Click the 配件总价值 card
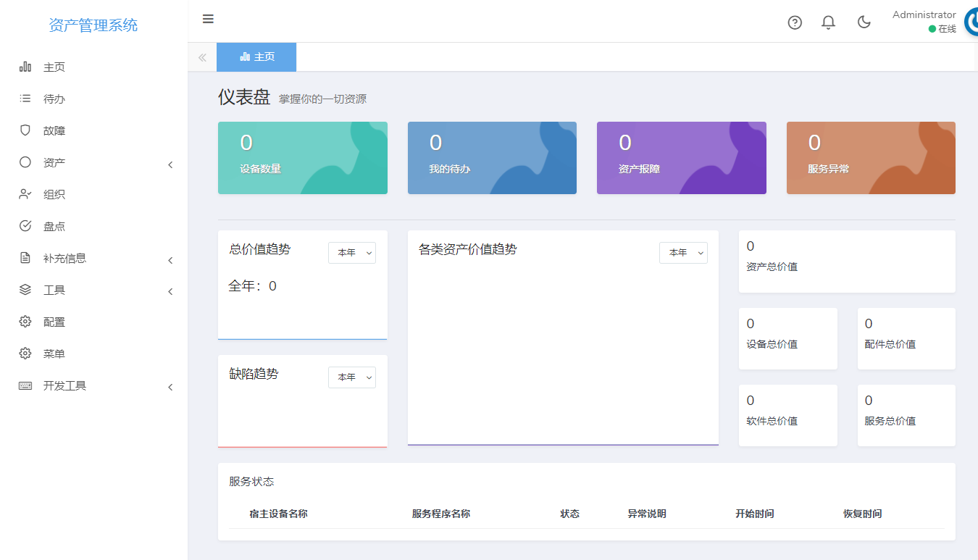The height and width of the screenshot is (560, 978). click(x=906, y=338)
